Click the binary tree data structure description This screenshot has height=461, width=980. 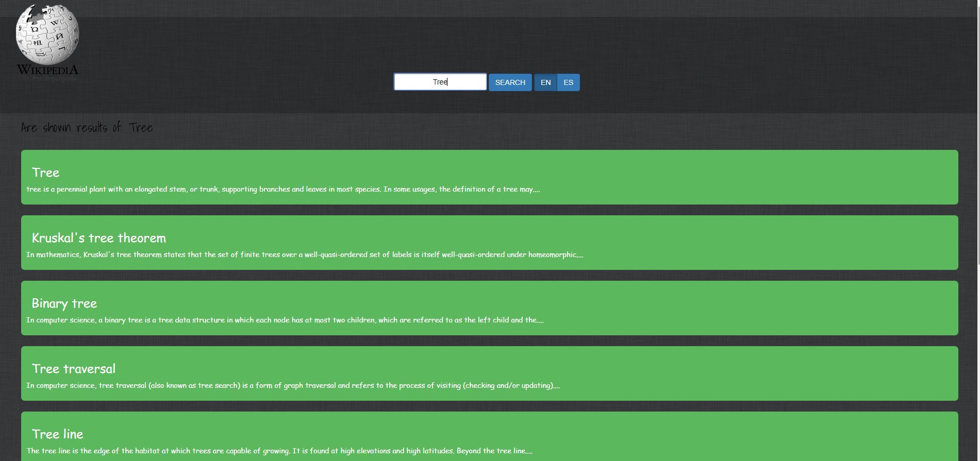285,320
